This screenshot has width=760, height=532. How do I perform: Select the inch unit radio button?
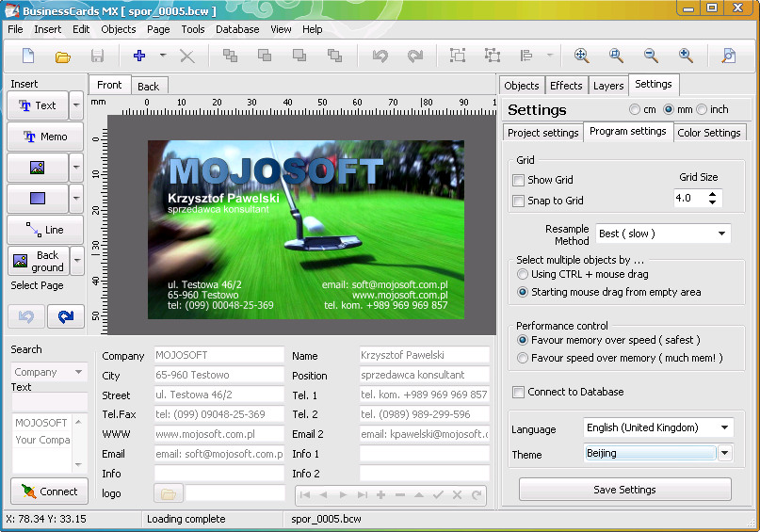[702, 109]
